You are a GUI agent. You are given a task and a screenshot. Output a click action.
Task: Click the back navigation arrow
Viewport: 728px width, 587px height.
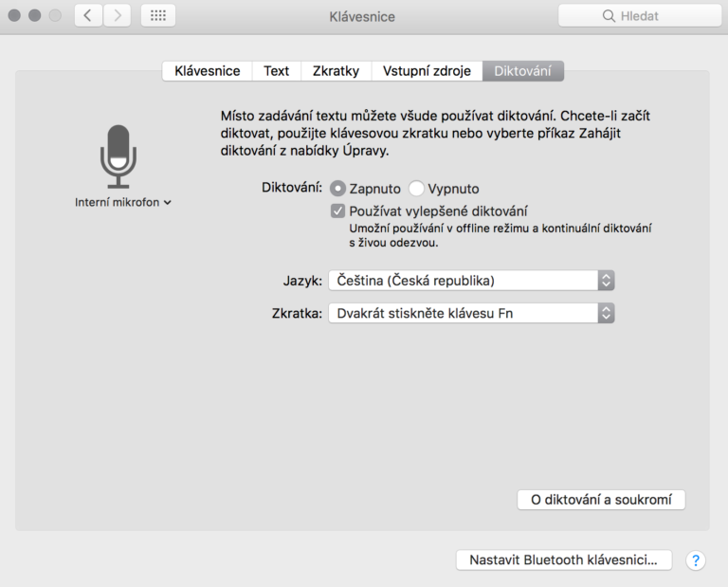click(88, 16)
